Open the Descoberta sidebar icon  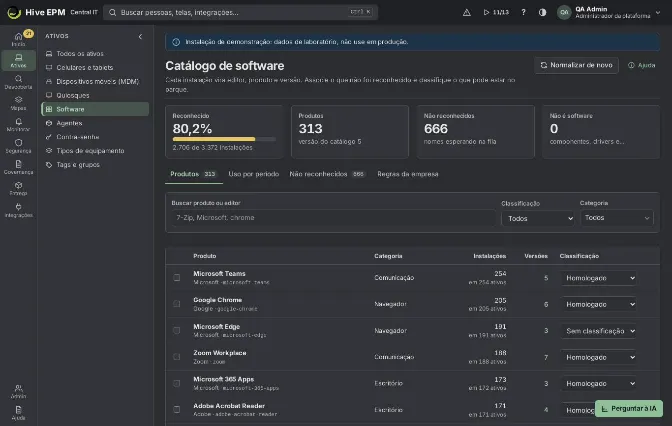tap(18, 82)
